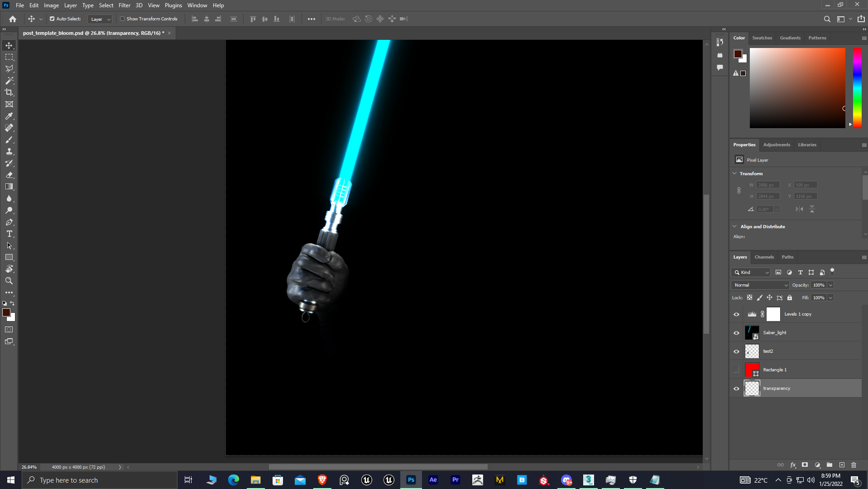
Task: Collapse the Align and Distribute section
Action: [734, 226]
